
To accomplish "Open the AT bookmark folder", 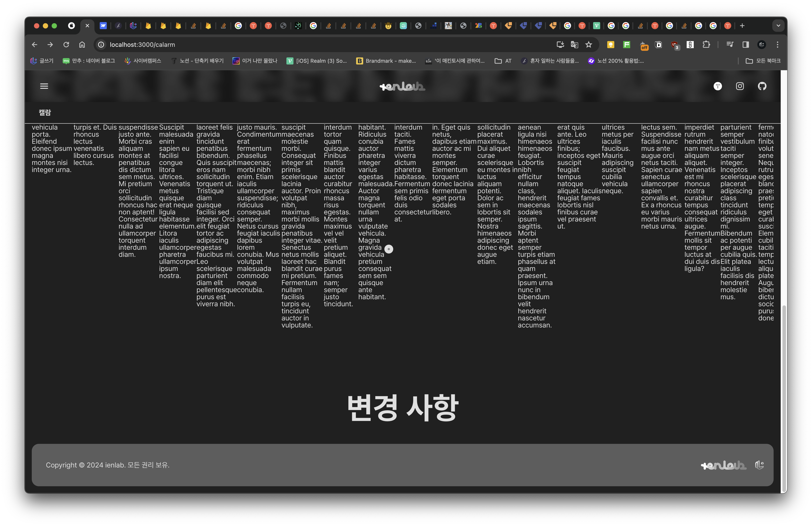I will click(503, 61).
